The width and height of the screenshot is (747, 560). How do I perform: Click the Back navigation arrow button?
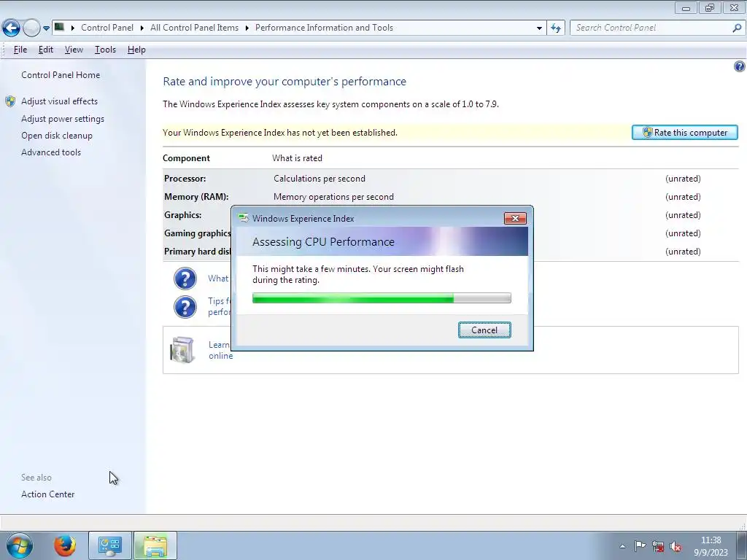12,28
